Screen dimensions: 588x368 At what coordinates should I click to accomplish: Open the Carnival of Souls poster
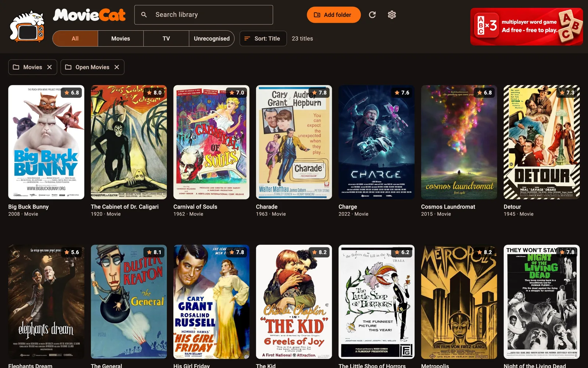[211, 142]
